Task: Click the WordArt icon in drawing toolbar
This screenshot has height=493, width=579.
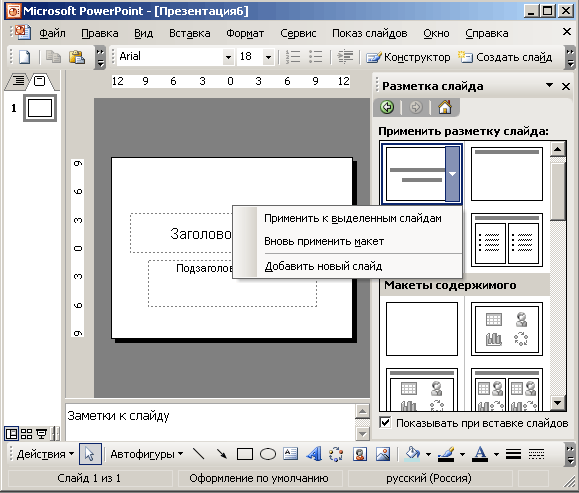Action: pyautogui.click(x=314, y=454)
